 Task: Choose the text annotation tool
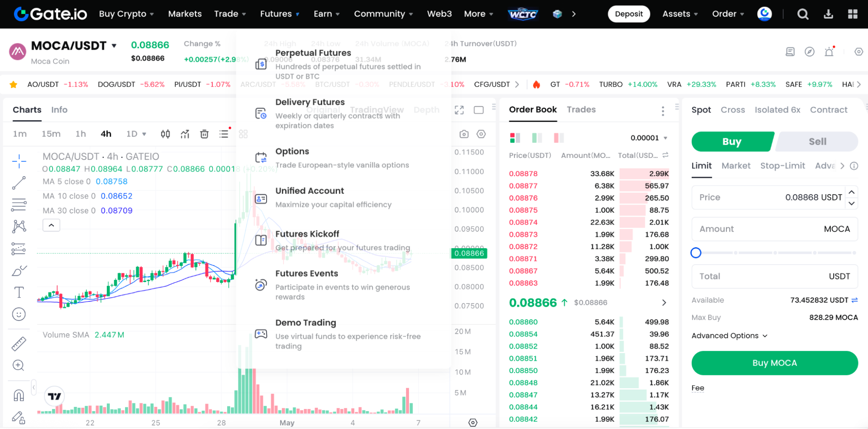click(x=19, y=292)
